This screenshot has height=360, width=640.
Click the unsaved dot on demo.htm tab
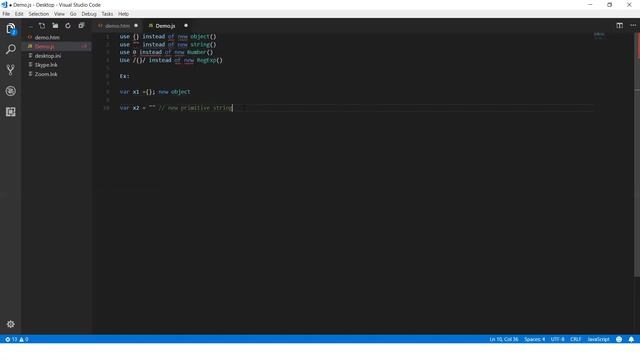[136, 26]
